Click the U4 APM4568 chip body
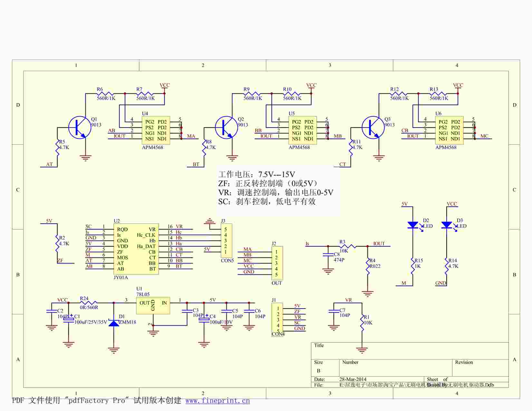This screenshot has width=532, height=411. (x=156, y=130)
